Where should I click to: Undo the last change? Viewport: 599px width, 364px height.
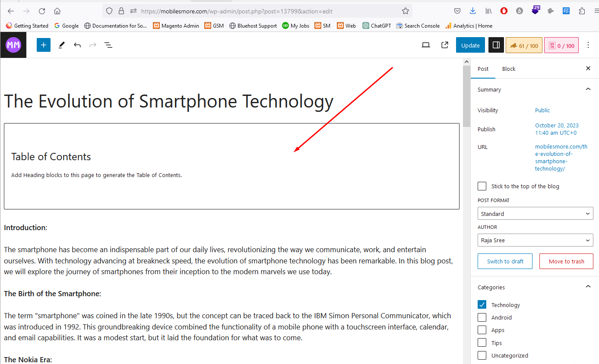tap(77, 45)
